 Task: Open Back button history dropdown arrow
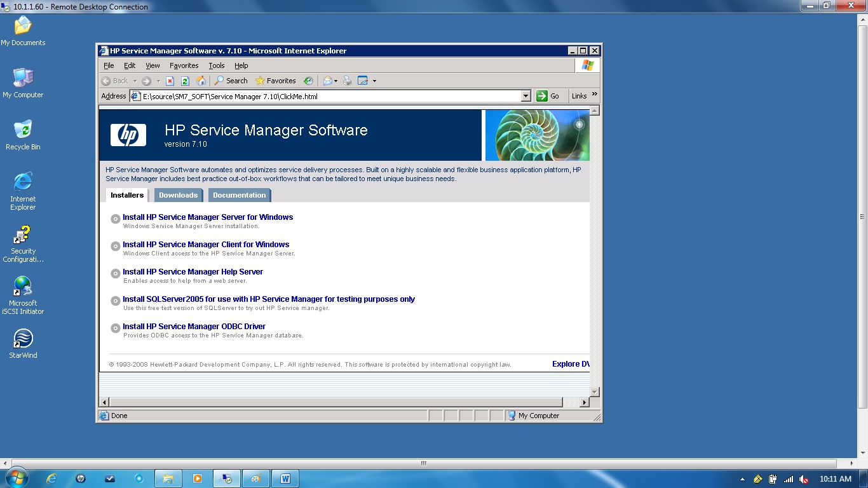(x=133, y=81)
